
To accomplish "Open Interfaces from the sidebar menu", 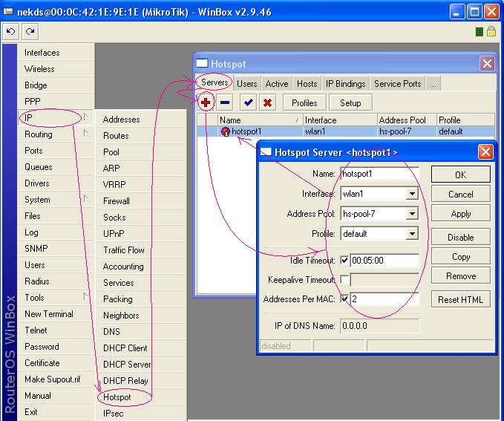I will tap(55, 53).
